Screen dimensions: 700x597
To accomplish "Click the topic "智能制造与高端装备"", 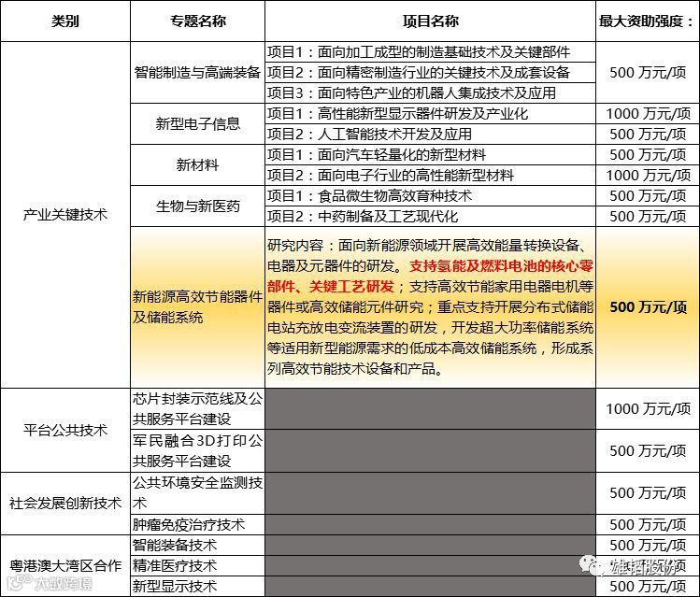I will [198, 72].
